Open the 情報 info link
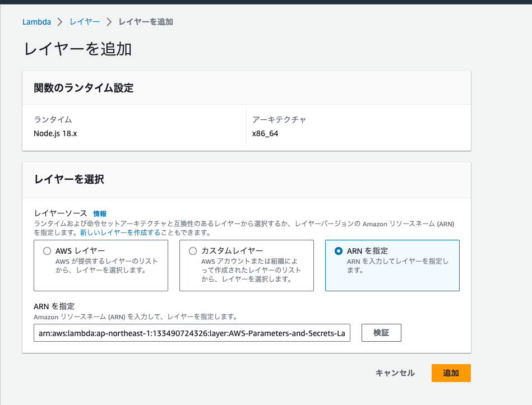The width and height of the screenshot is (532, 405). (100, 213)
